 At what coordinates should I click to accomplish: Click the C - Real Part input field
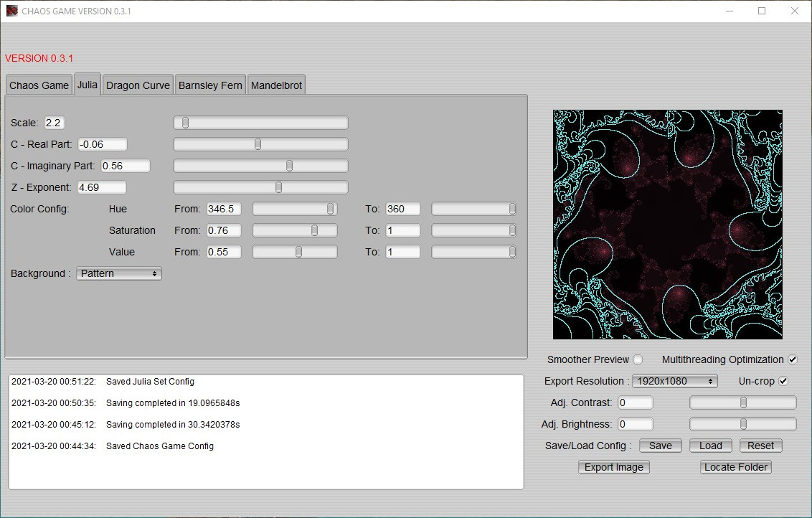(102, 144)
